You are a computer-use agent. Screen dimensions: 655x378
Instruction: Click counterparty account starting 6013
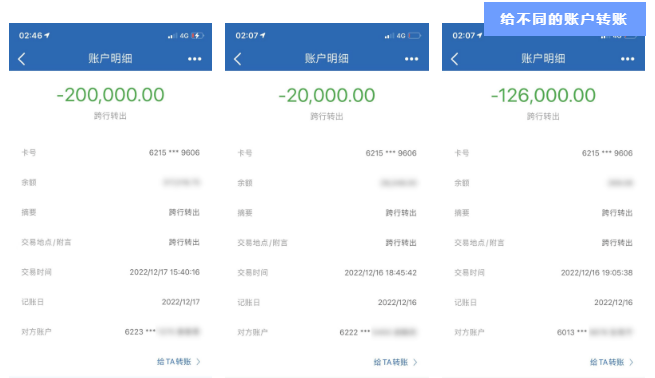(x=595, y=332)
